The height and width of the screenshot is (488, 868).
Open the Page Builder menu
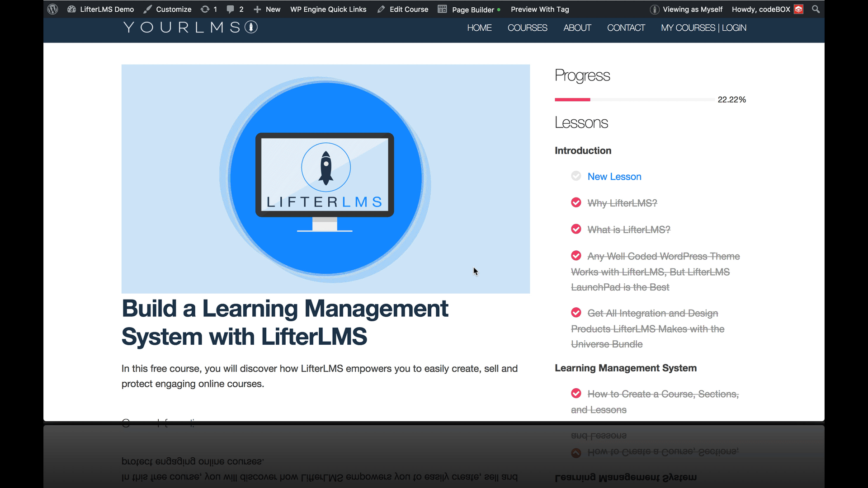tap(473, 9)
